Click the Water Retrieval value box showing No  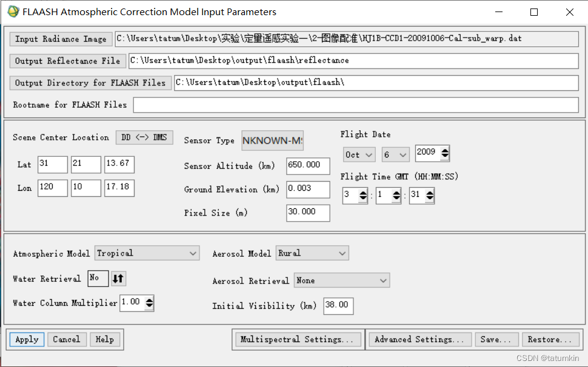pos(98,279)
